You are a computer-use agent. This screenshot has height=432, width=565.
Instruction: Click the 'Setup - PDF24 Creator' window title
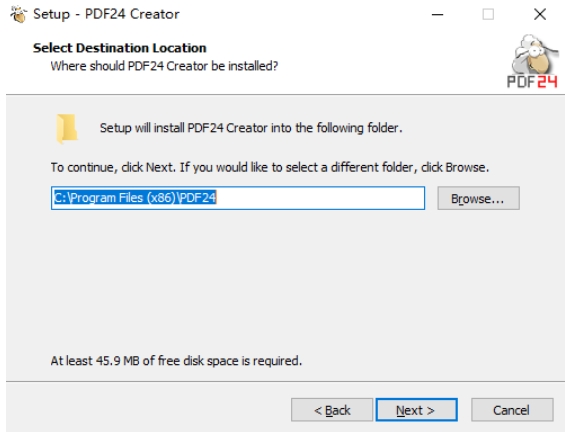[x=106, y=14]
